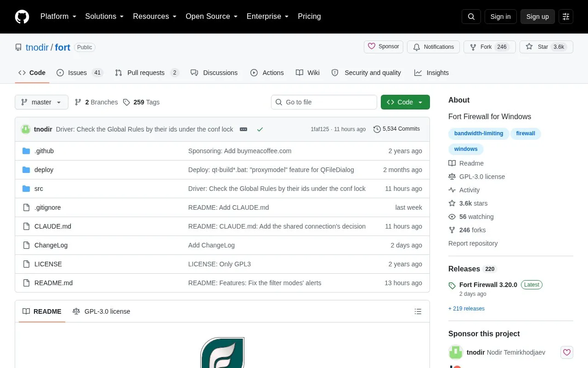
Task: Fork the fort repository
Action: pos(489,47)
